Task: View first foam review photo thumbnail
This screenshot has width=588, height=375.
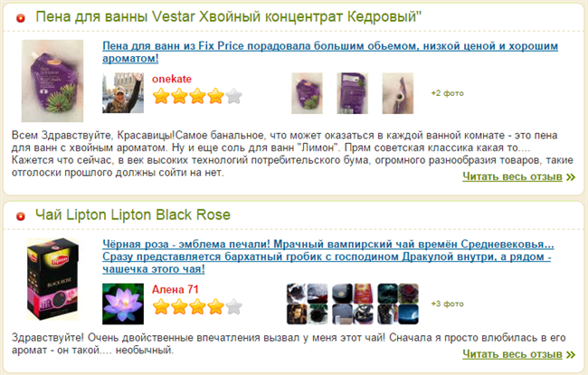Action: click(x=308, y=93)
